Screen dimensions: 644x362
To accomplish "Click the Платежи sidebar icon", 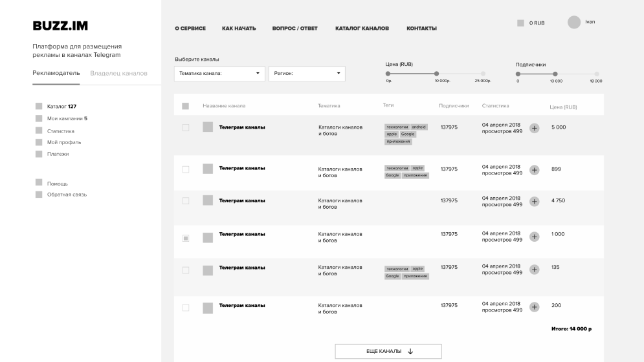I will pos(39,154).
